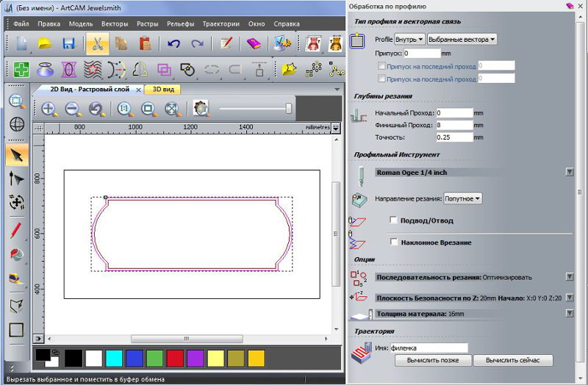588x385 pixels.
Task: Open the Траектории menu
Action: 221,24
